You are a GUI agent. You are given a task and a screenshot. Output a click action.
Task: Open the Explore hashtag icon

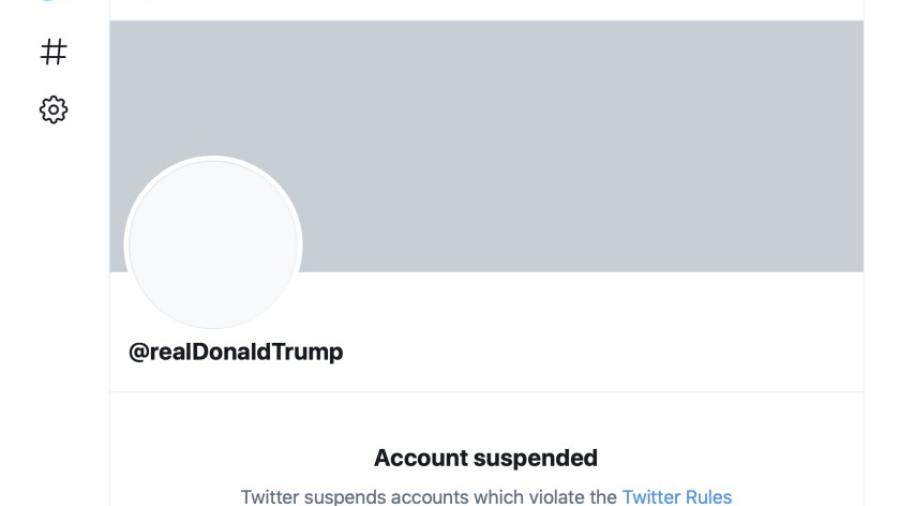pos(53,52)
